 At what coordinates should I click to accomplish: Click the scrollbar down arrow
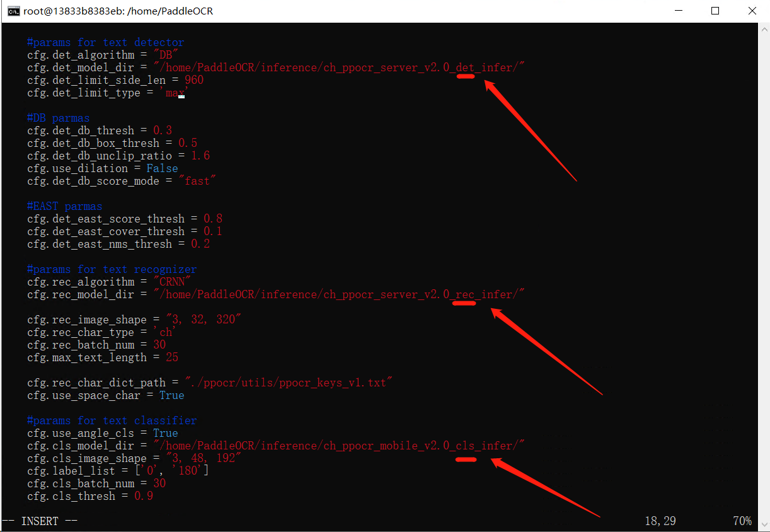[x=764, y=525]
